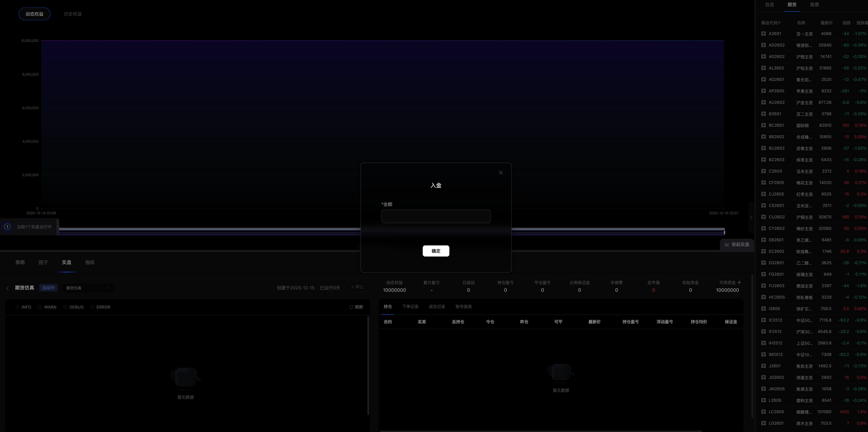Click the bookmark icon for LG2601
The height and width of the screenshot is (432, 868).
763,423
